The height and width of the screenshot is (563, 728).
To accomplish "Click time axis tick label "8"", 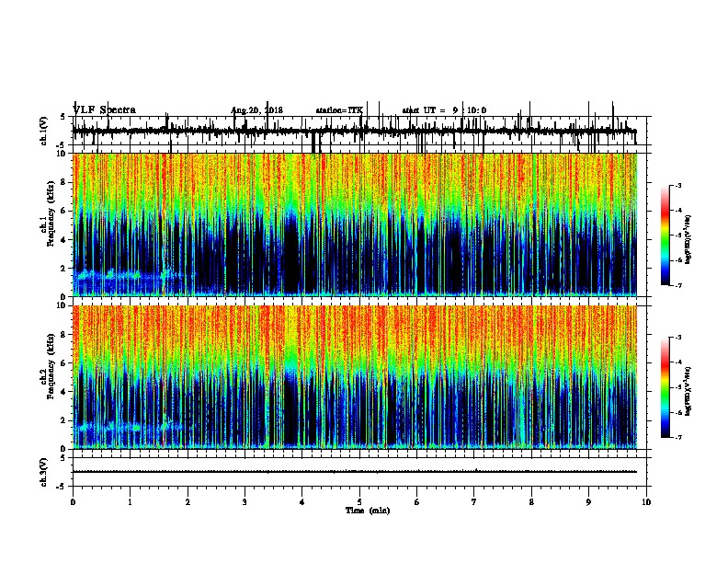I will [531, 502].
